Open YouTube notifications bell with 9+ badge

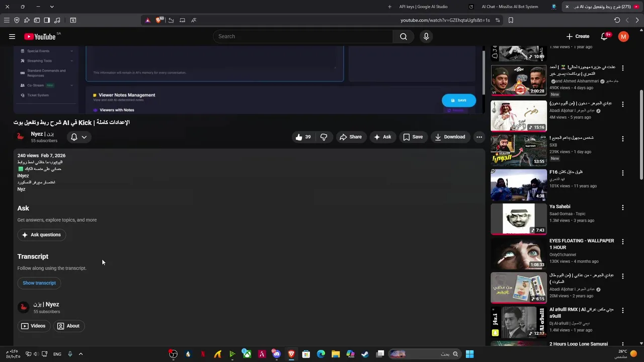click(605, 36)
